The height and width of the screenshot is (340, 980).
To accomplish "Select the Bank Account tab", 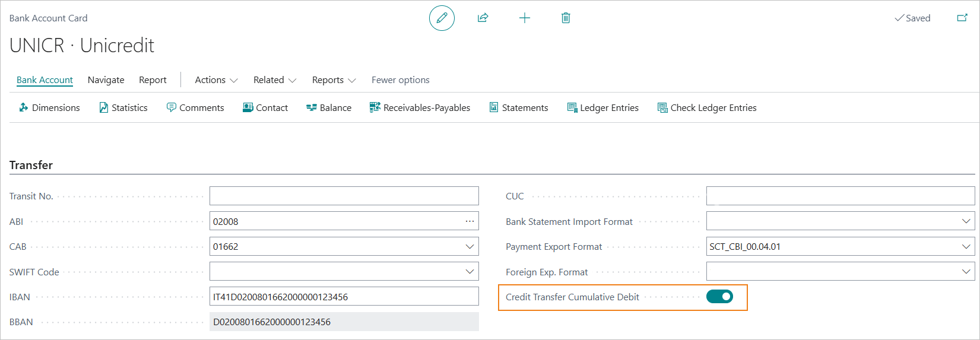I will (x=45, y=80).
